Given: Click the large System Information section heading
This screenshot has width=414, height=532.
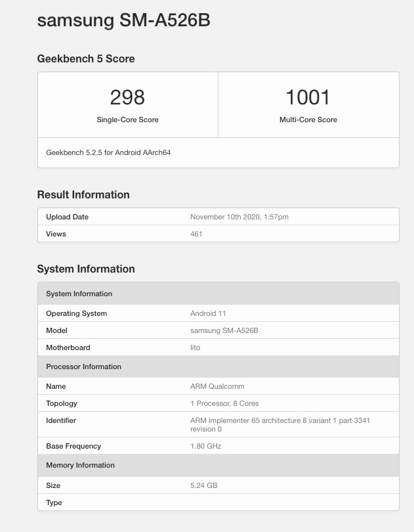Looking at the screenshot, I should 86,269.
